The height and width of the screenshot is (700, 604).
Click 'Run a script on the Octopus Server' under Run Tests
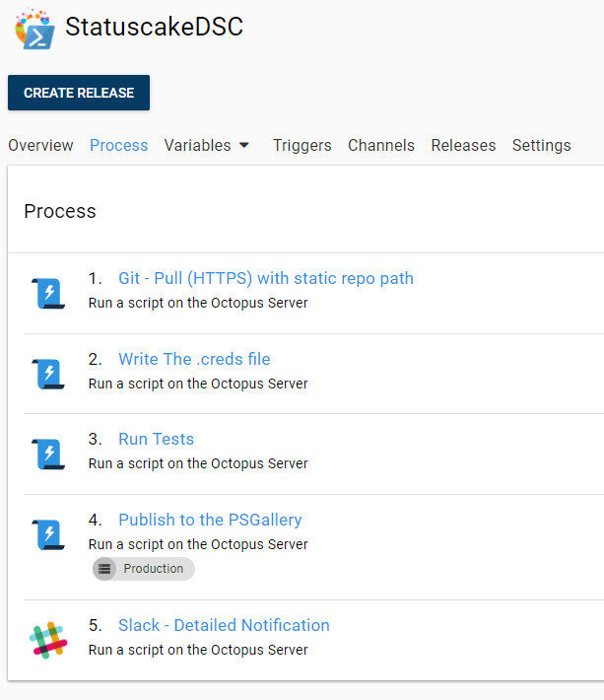pyautogui.click(x=198, y=463)
